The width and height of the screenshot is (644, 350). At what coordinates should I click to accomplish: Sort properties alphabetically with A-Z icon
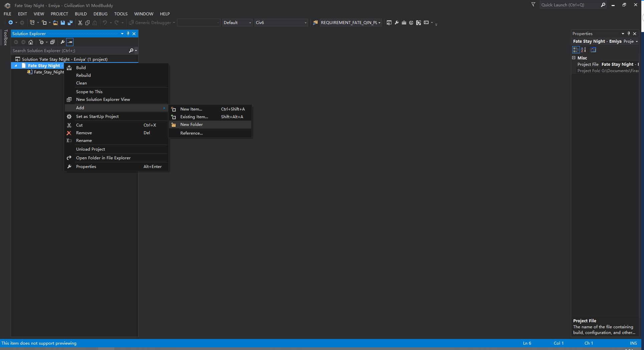tap(584, 50)
